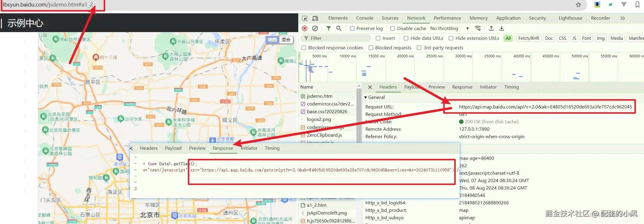This screenshot has width=644, height=224.
Task: Toggle Disable cache checkbox
Action: tap(393, 28)
